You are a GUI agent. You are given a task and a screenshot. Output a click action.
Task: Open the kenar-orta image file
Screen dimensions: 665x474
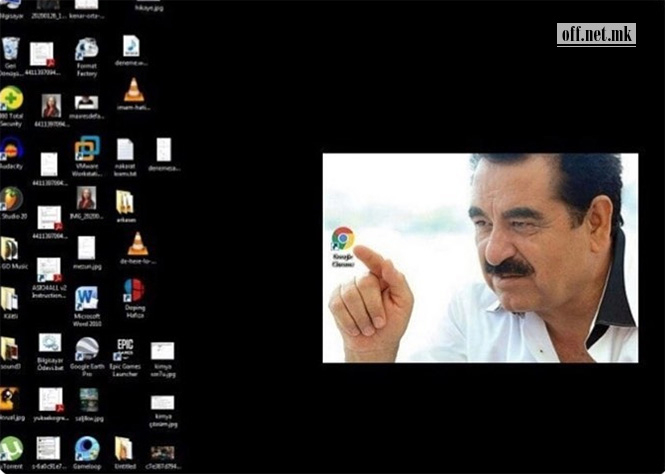coord(87,5)
